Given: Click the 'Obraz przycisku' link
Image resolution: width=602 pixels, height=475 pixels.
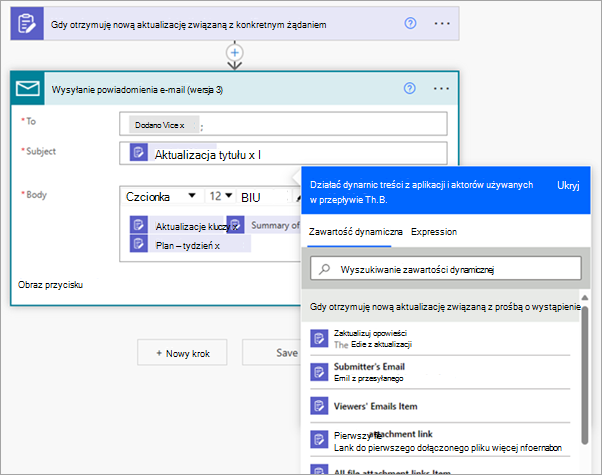Looking at the screenshot, I should click(50, 285).
